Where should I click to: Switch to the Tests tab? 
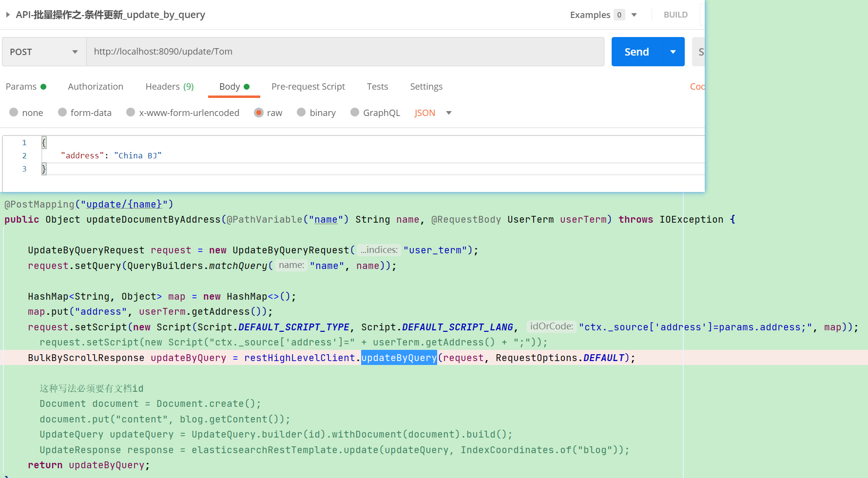pyautogui.click(x=377, y=87)
